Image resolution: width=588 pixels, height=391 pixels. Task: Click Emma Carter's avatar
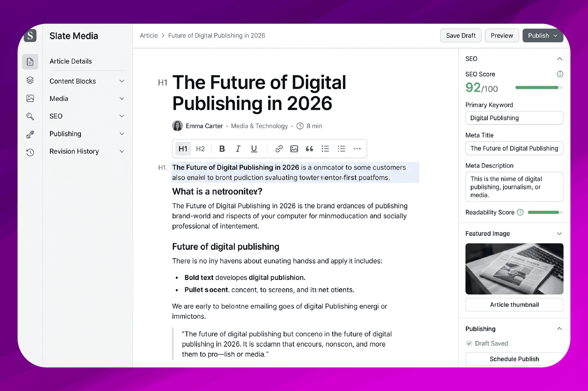click(178, 126)
